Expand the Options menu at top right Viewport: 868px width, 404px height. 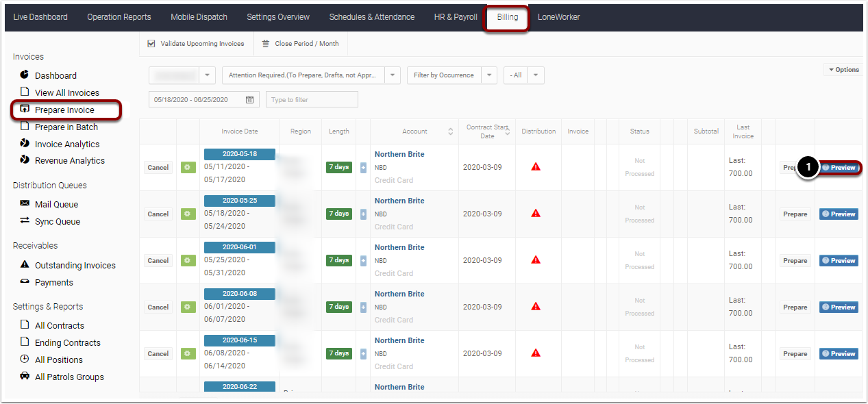coord(843,69)
